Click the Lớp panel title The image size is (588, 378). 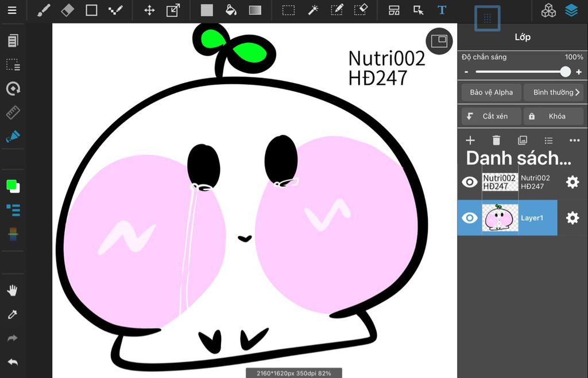click(523, 37)
